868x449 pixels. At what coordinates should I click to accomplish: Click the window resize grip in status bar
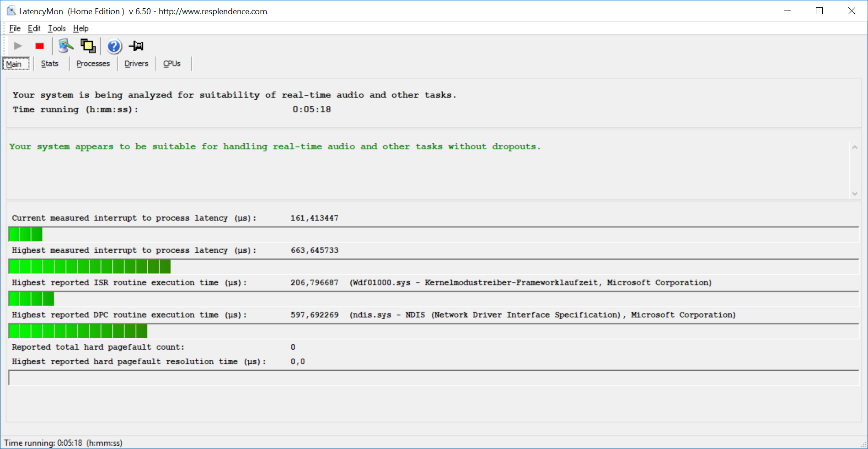863,444
